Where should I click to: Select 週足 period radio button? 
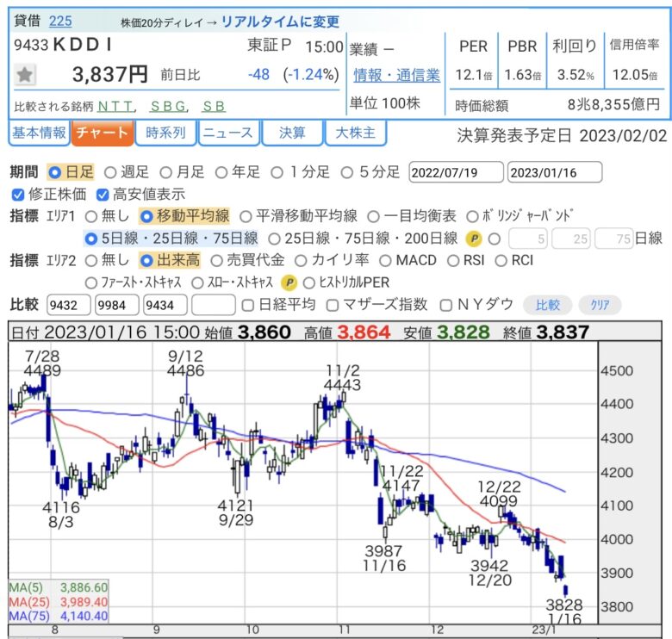point(110,172)
